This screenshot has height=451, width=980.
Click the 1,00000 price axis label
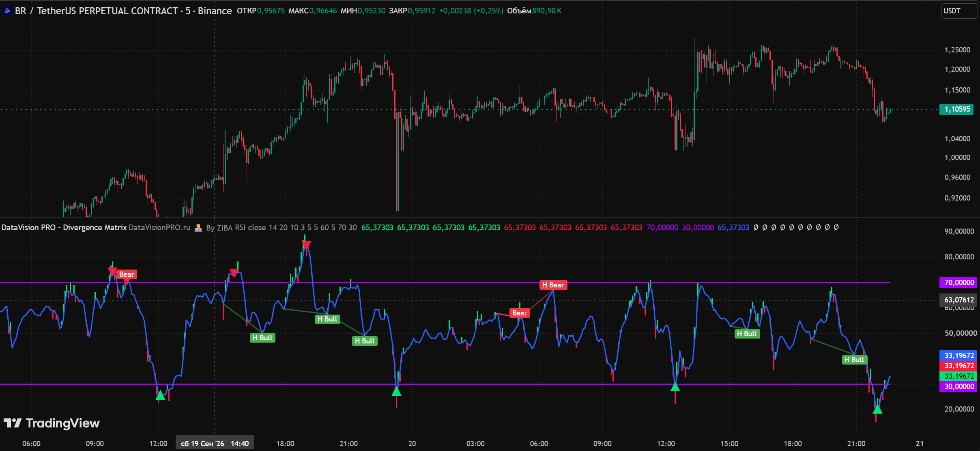coord(957,158)
